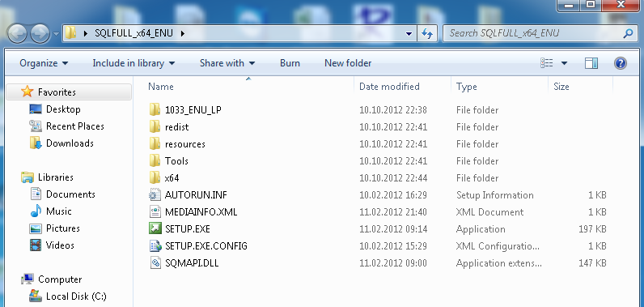Select the SQLFULL_x64_ENU breadcrumb in address bar

pos(133,33)
